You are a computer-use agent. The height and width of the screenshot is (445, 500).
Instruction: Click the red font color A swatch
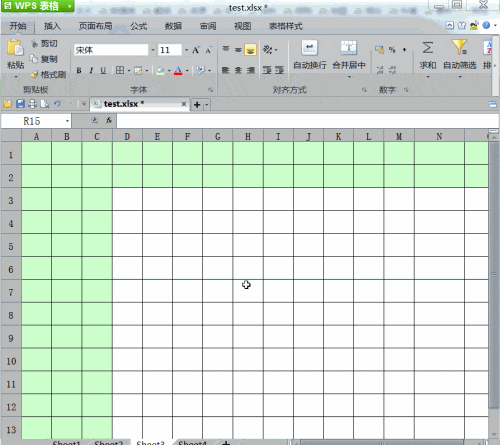pos(178,70)
